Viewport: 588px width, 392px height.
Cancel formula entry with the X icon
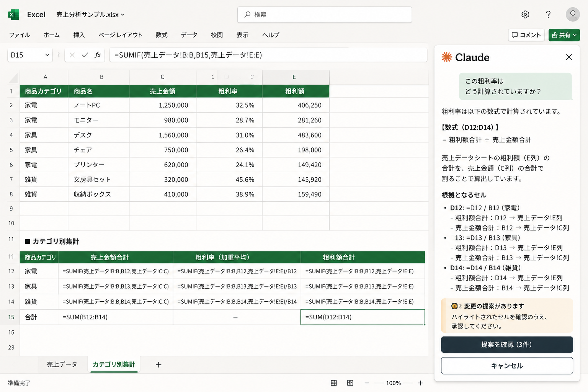(x=72, y=55)
